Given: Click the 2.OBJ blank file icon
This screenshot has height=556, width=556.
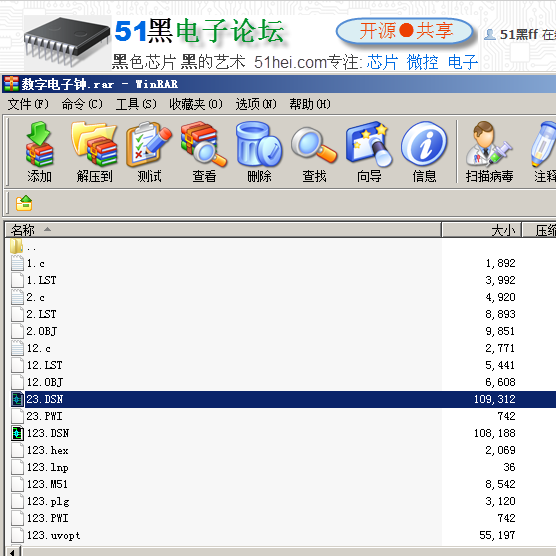Looking at the screenshot, I should [x=17, y=331].
